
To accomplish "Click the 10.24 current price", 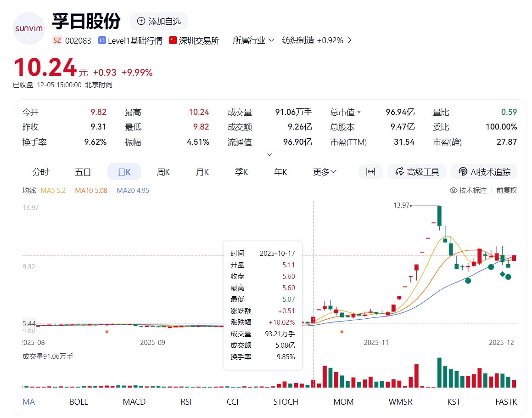I will click(45, 67).
